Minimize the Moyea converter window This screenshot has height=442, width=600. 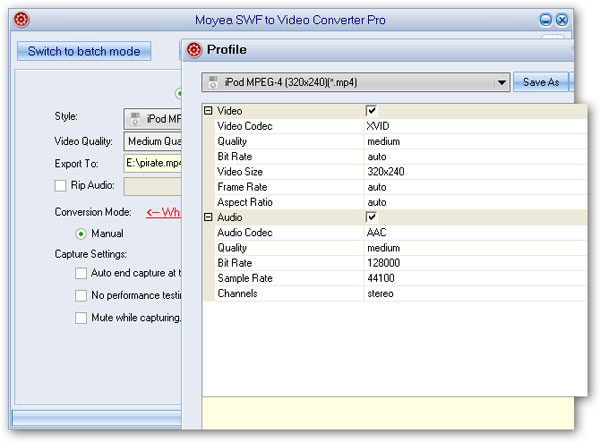point(546,20)
